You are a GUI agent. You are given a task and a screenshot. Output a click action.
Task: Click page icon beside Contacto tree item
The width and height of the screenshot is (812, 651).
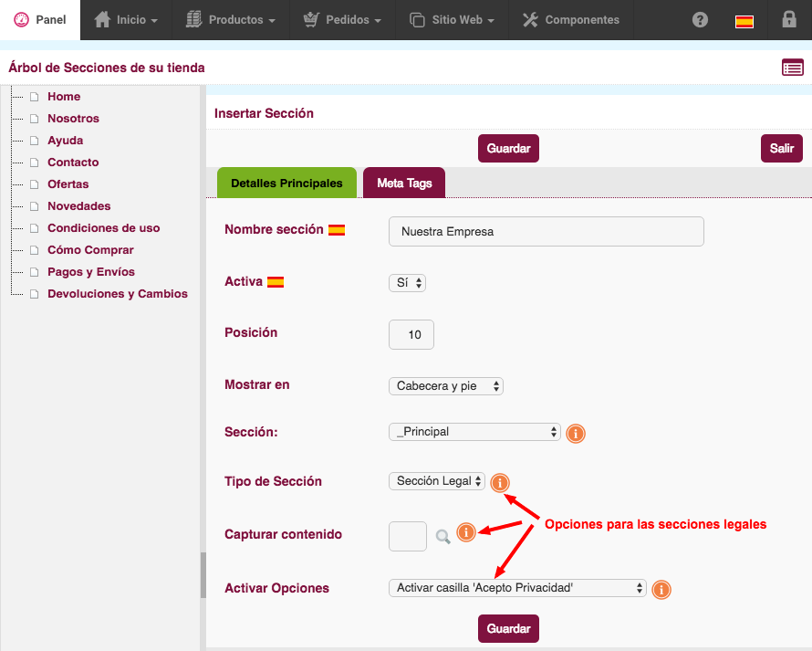point(34,163)
